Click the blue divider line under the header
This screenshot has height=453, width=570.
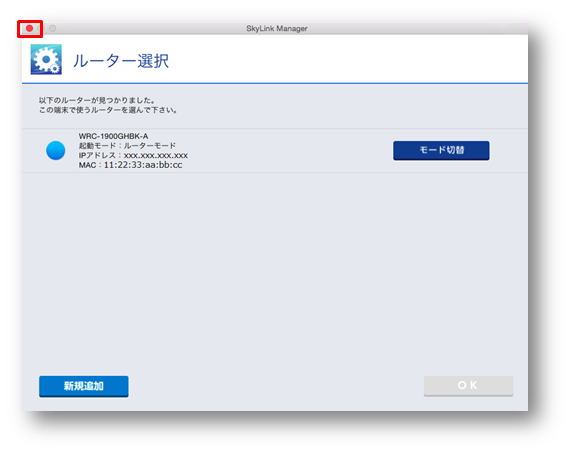(x=275, y=83)
